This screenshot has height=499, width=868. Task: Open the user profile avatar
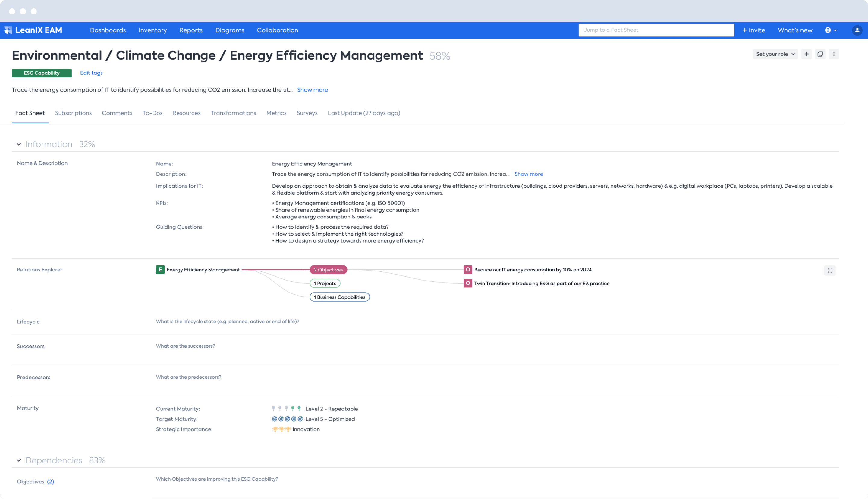857,30
